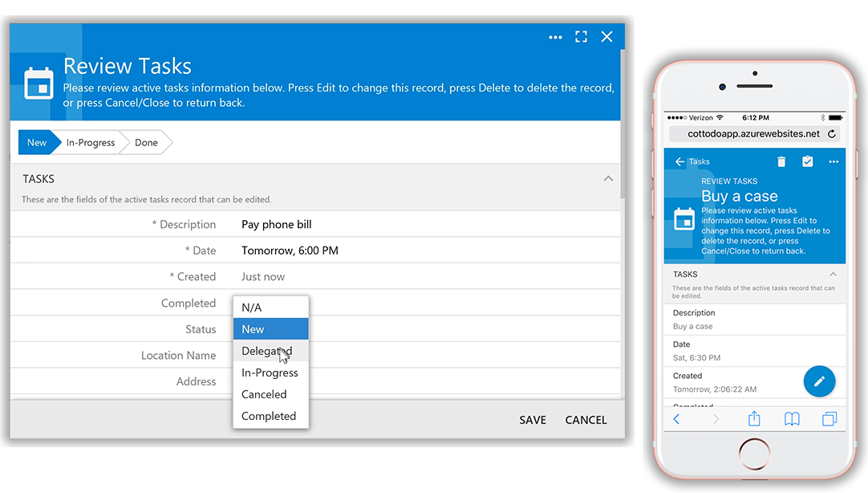Collapse the TASKS section on desktop
The width and height of the screenshot is (868, 493).
[x=608, y=178]
